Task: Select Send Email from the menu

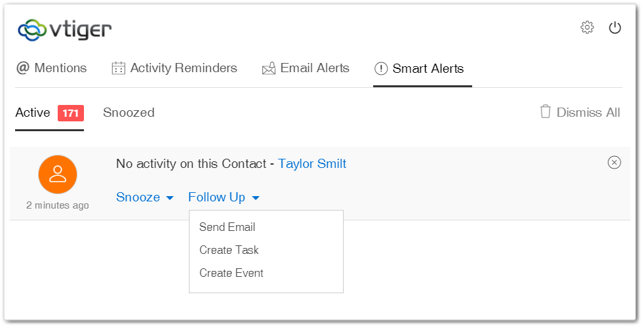Action: (227, 227)
